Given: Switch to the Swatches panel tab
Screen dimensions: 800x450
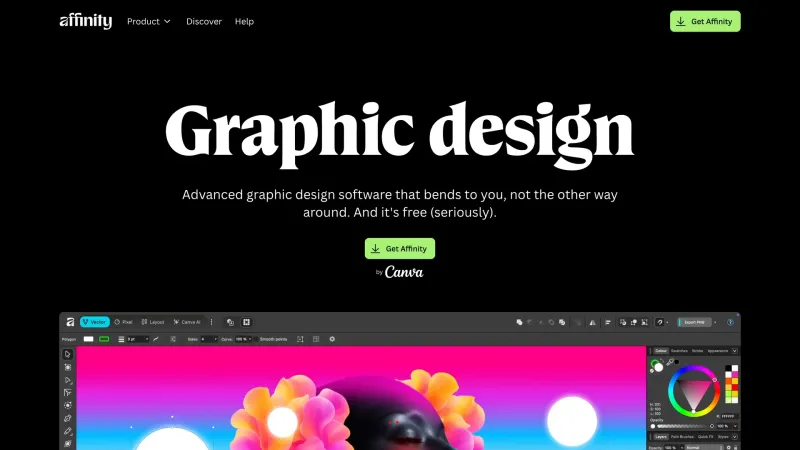Looking at the screenshot, I should (x=679, y=351).
